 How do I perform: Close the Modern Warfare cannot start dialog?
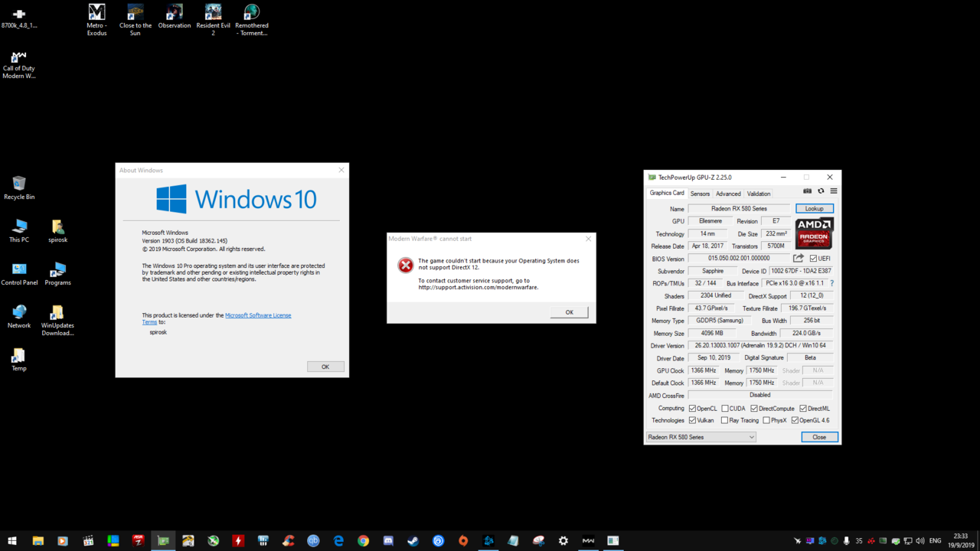(588, 239)
